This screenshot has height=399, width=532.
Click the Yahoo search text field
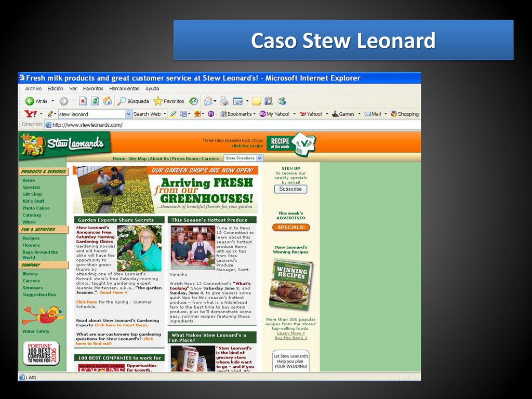[x=92, y=114]
